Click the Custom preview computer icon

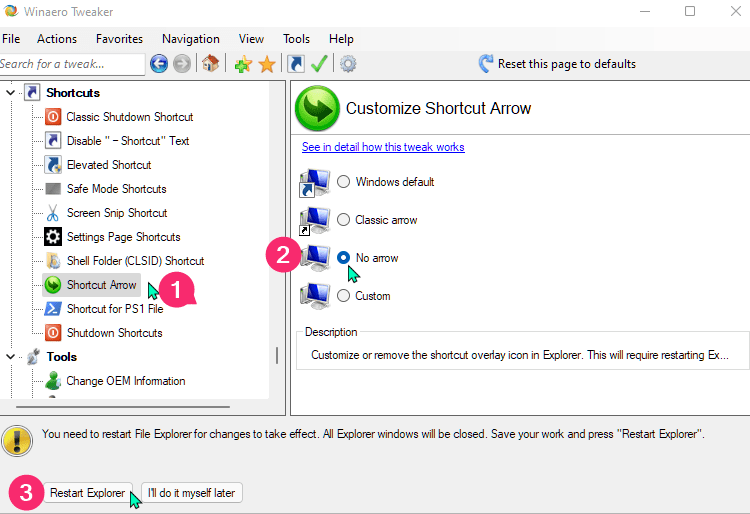point(314,295)
